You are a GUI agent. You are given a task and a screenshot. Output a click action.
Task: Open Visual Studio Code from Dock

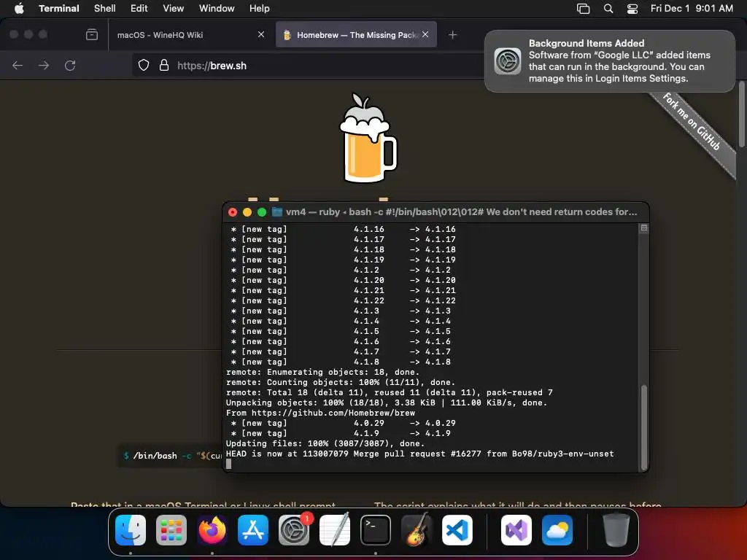(457, 530)
